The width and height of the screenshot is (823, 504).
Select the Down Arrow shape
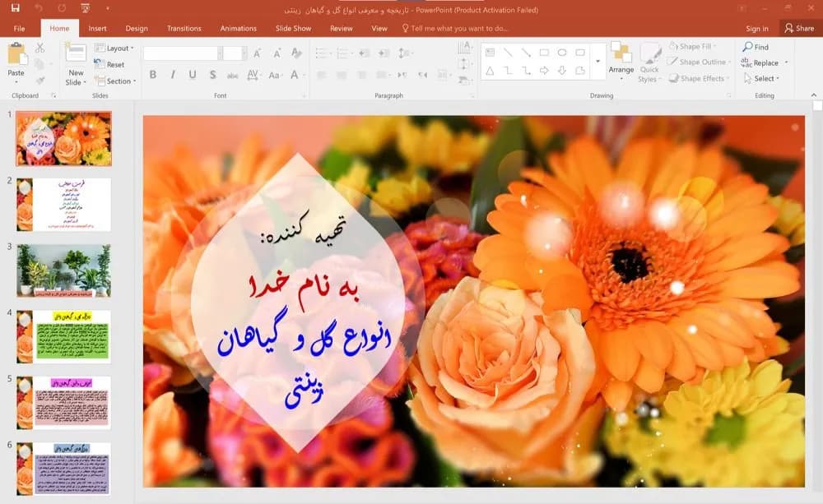point(562,70)
